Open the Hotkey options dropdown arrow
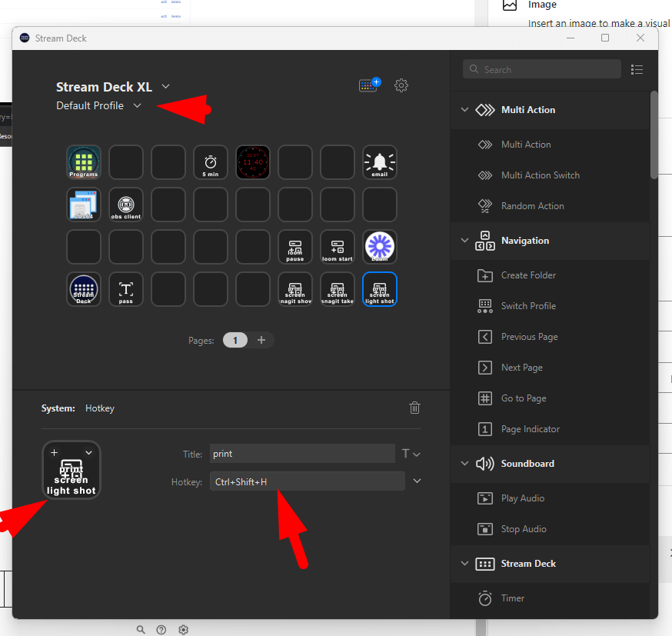Screen dimensions: 672x636 (x=417, y=481)
